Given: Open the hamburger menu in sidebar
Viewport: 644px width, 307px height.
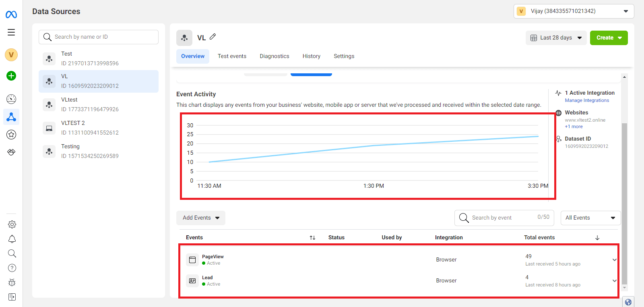Looking at the screenshot, I should point(11,32).
